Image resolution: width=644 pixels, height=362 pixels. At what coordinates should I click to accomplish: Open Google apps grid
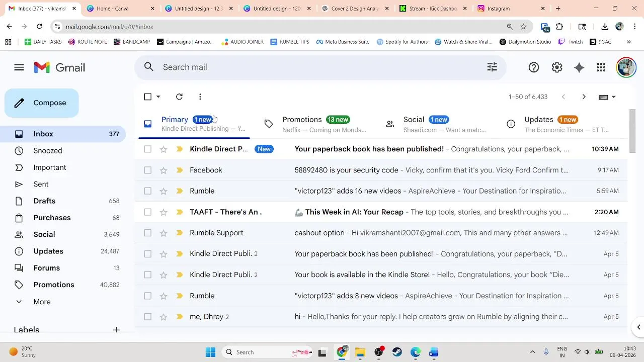click(601, 67)
